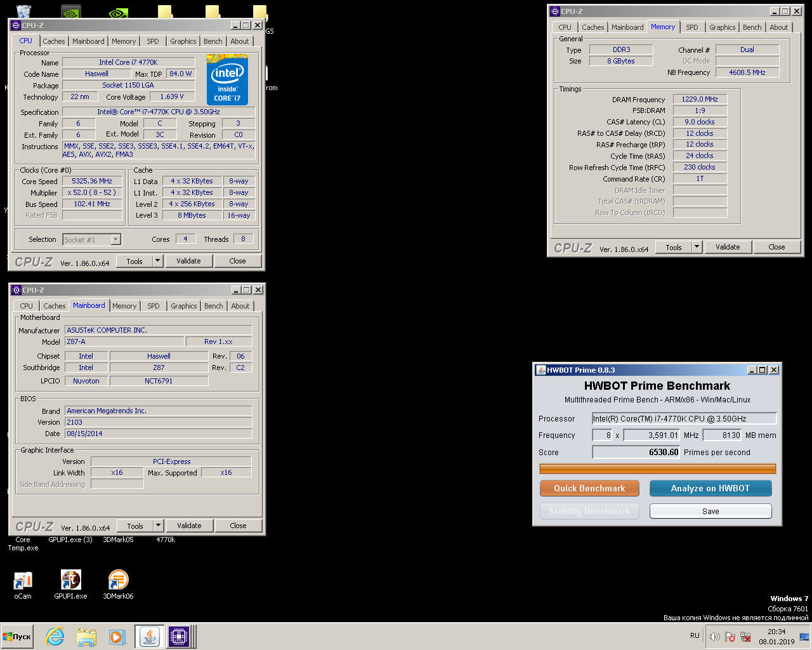Click the title bar icon of the Mainboard CPU-Z window

16,290
